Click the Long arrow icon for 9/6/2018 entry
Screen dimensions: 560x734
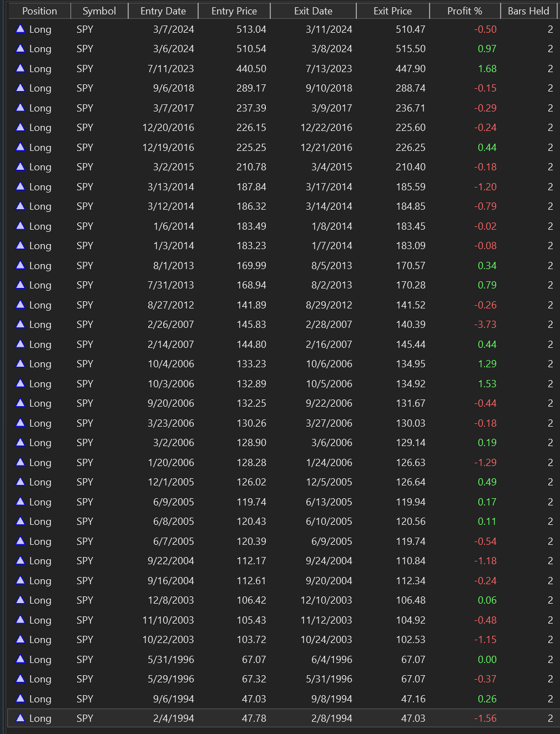(x=21, y=88)
